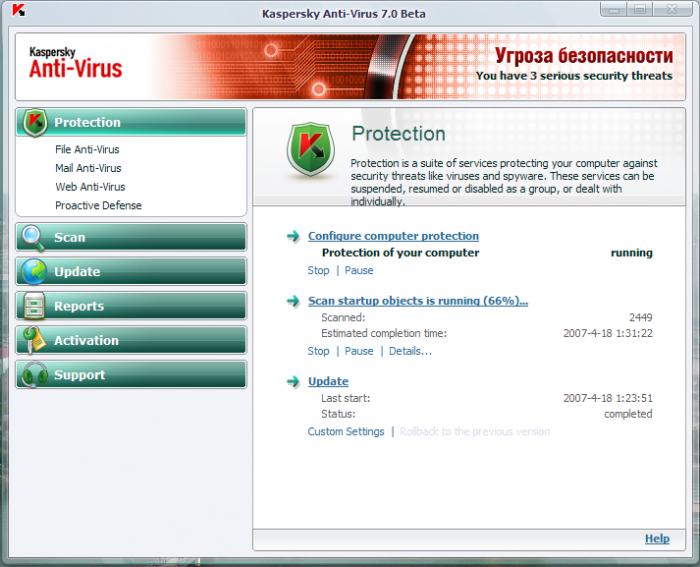Open the Protection section
The image size is (700, 567).
click(x=131, y=122)
